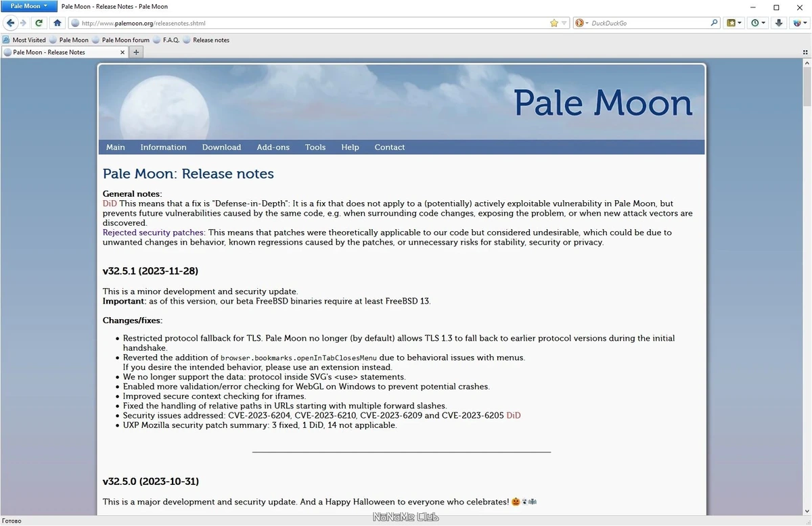Open the Help navigation item
Viewport: 812px width, 526px height.
click(x=350, y=147)
